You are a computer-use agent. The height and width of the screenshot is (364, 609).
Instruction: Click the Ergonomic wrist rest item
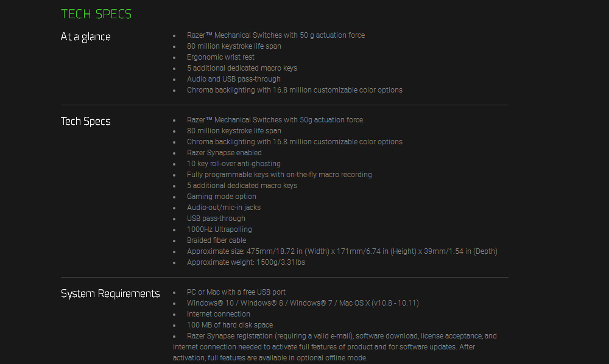(220, 57)
